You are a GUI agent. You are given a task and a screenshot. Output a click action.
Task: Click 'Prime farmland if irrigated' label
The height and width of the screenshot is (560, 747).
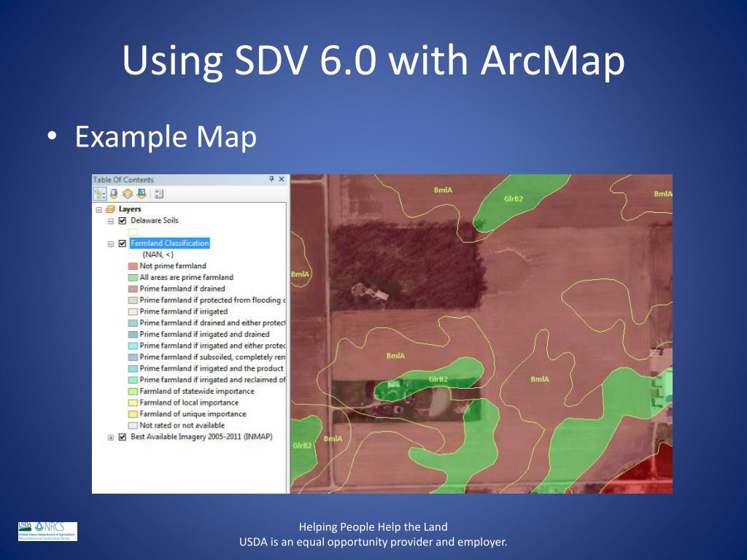point(183,311)
